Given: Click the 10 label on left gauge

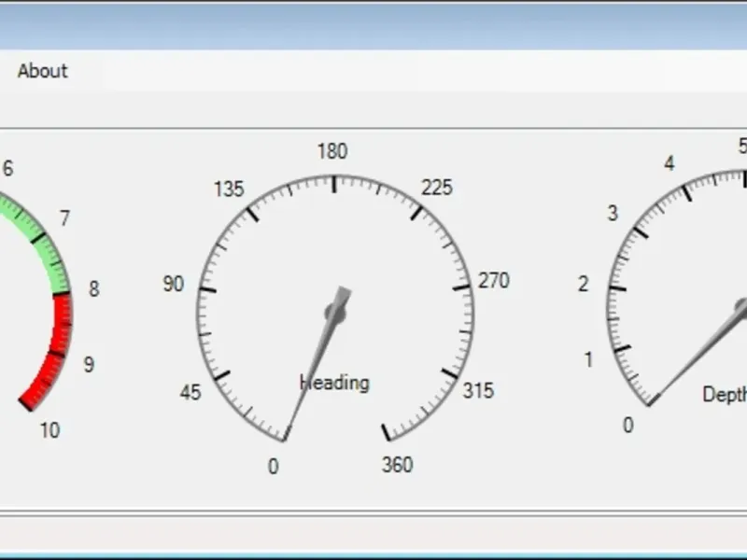Looking at the screenshot, I should (x=49, y=430).
